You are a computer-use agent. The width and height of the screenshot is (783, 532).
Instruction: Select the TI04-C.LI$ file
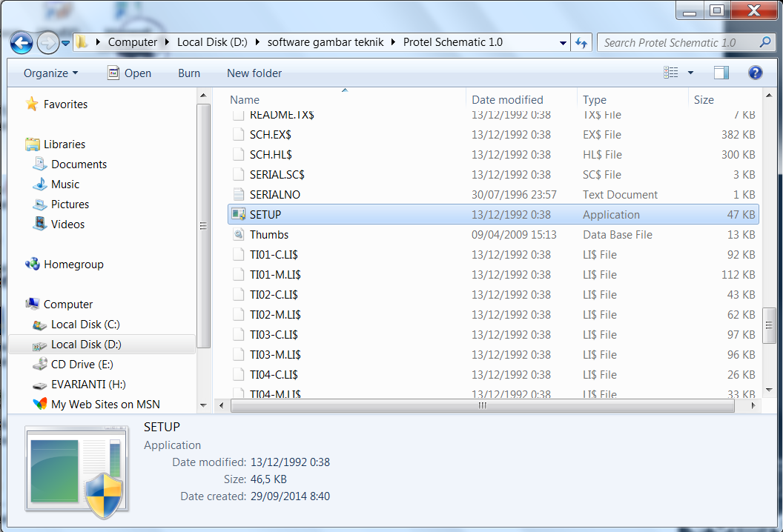coord(493,374)
